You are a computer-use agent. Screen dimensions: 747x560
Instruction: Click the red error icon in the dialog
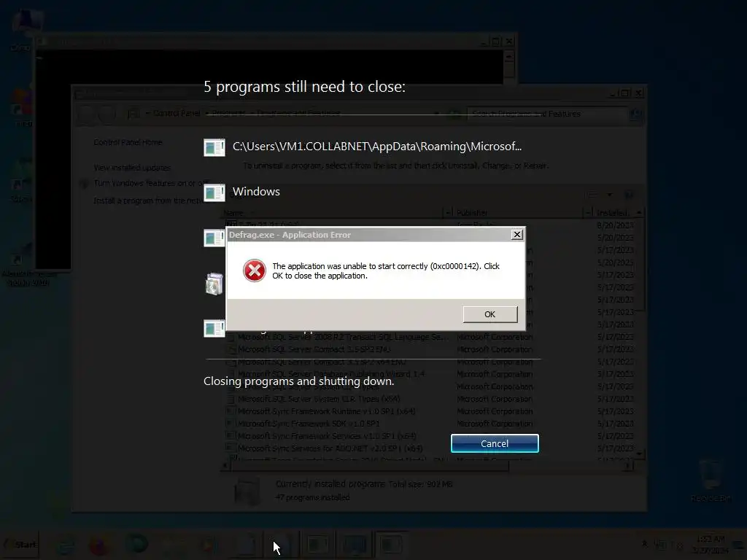(x=255, y=271)
